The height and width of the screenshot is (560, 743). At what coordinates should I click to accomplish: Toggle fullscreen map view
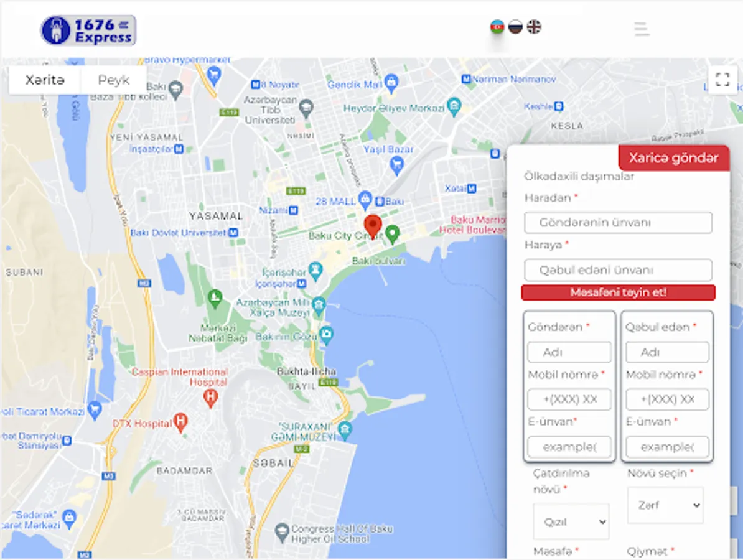[x=722, y=79]
